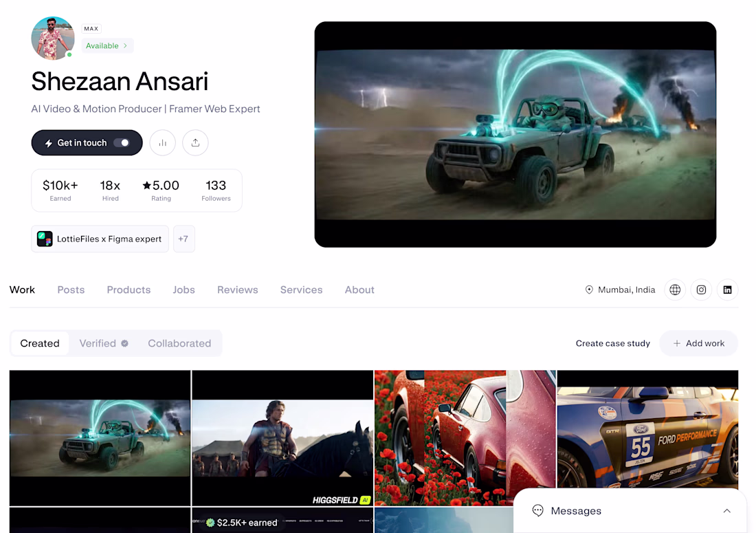Click the Shezaan Ansari profile avatar
Viewport: 756px width, 533px height.
53,38
